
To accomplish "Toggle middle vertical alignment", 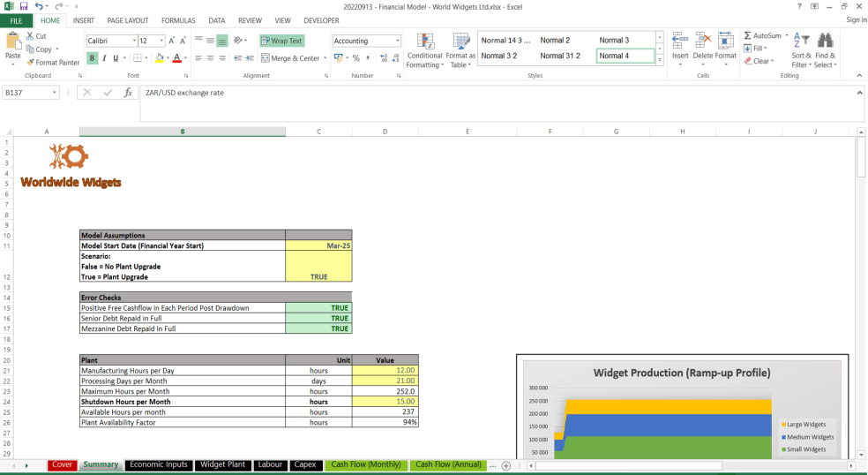I will pos(210,41).
